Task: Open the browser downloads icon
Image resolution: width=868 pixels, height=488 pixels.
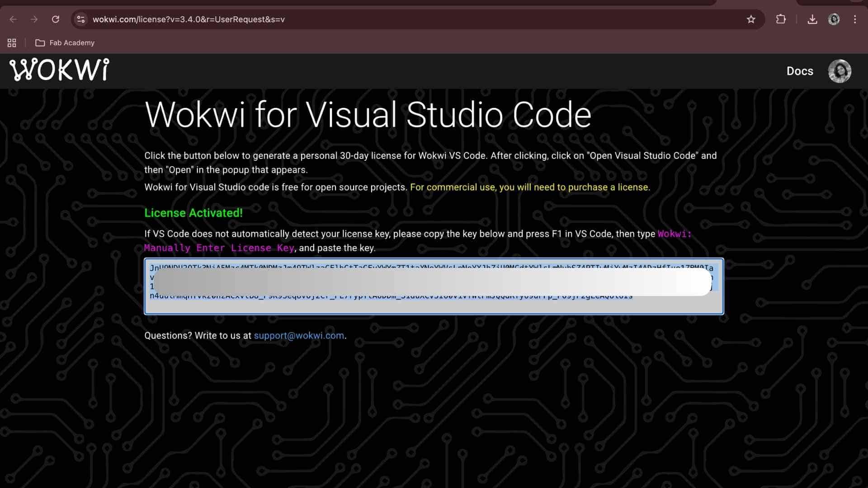Action: [x=812, y=19]
